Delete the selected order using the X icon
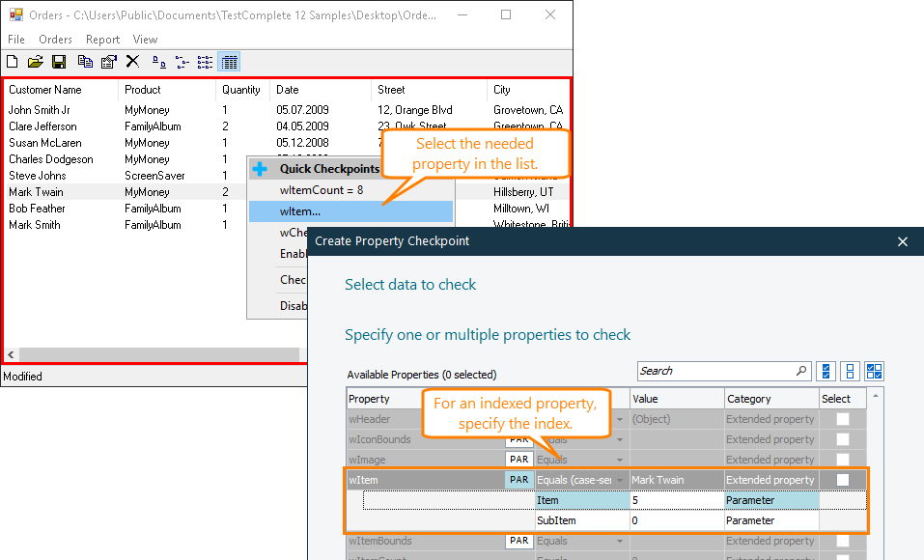 tap(132, 61)
